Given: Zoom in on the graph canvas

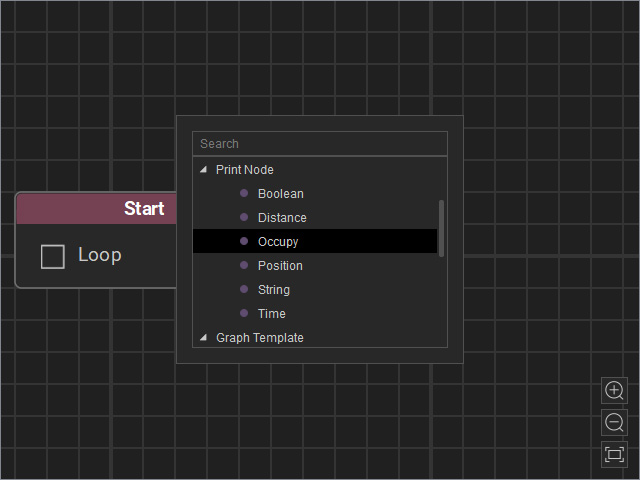Looking at the screenshot, I should (614, 390).
